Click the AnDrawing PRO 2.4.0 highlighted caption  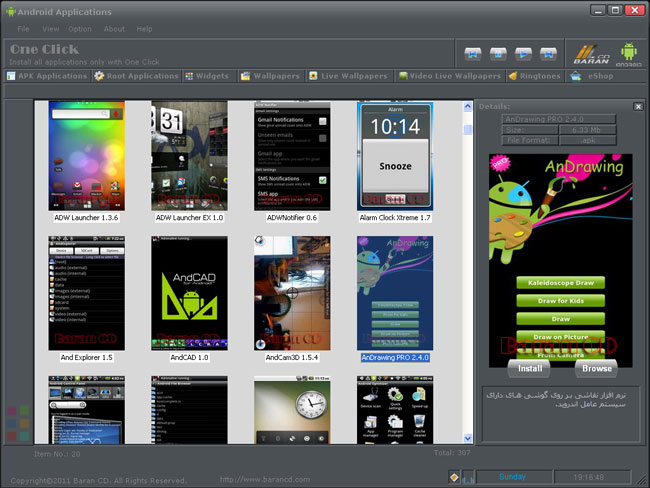tap(395, 357)
